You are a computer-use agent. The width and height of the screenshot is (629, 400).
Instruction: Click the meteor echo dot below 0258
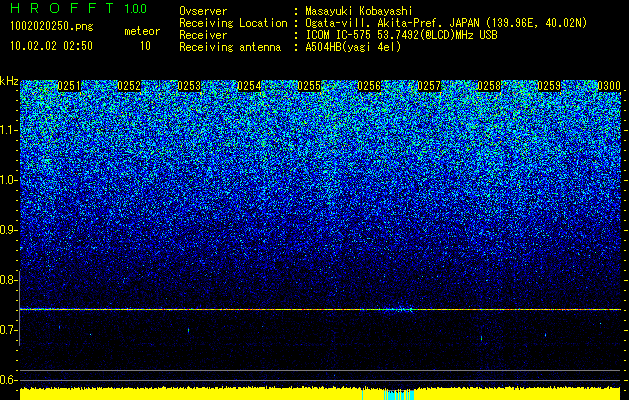tap(481, 338)
